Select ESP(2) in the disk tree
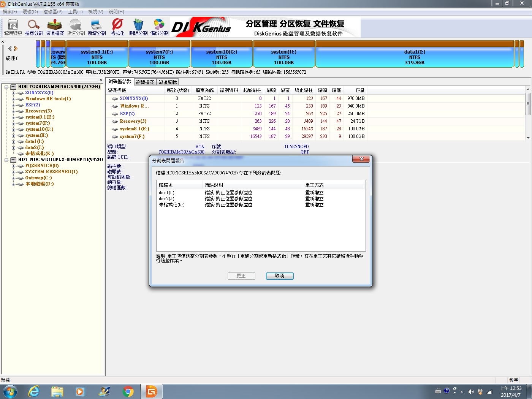Screen dimensions: 532x399 click(x=32, y=105)
